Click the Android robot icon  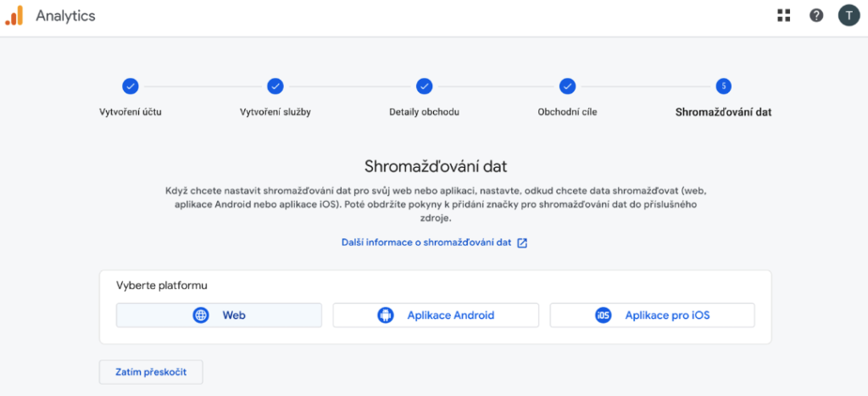[x=386, y=315]
